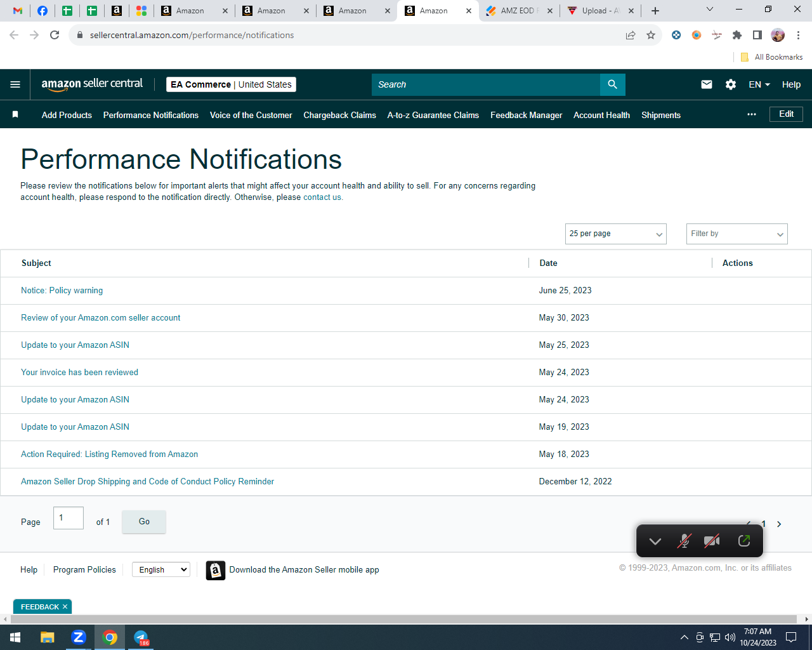Toggle the Chrome side panel icon
Image resolution: width=812 pixels, height=650 pixels.
[x=757, y=35]
